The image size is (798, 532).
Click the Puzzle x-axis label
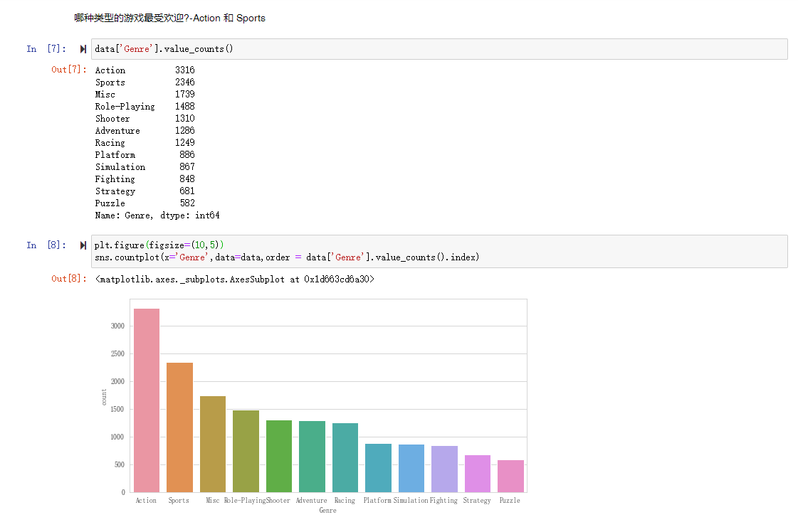coord(510,501)
